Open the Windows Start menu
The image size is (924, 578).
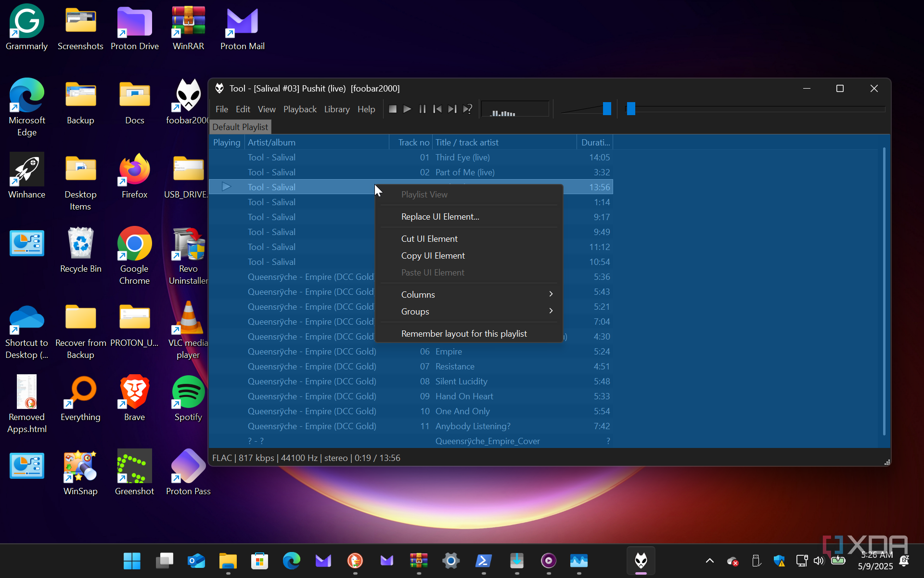(x=132, y=561)
